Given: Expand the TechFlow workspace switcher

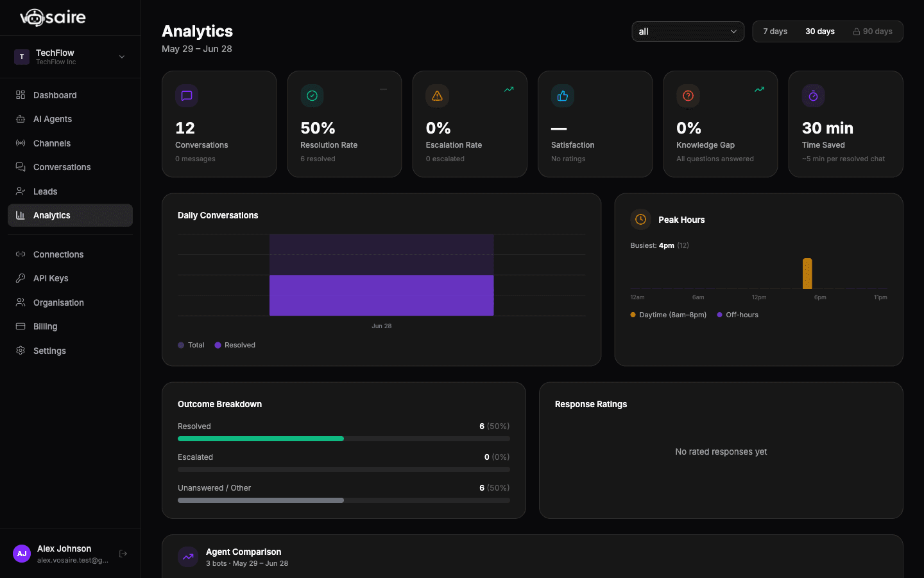Looking at the screenshot, I should click(122, 57).
